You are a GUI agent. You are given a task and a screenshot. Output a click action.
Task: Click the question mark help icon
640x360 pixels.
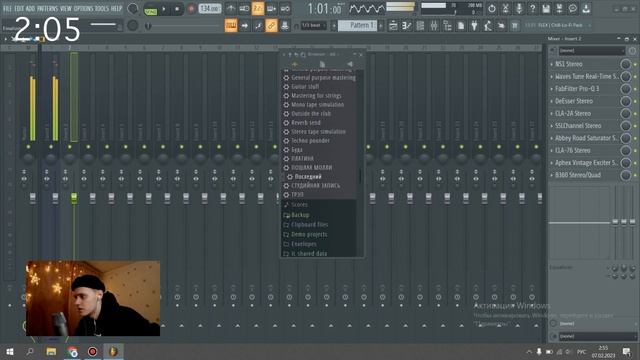532,8
